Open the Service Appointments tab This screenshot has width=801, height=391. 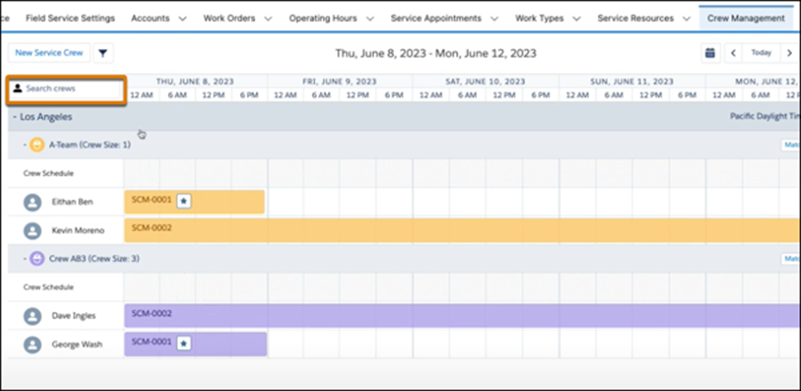coord(436,18)
